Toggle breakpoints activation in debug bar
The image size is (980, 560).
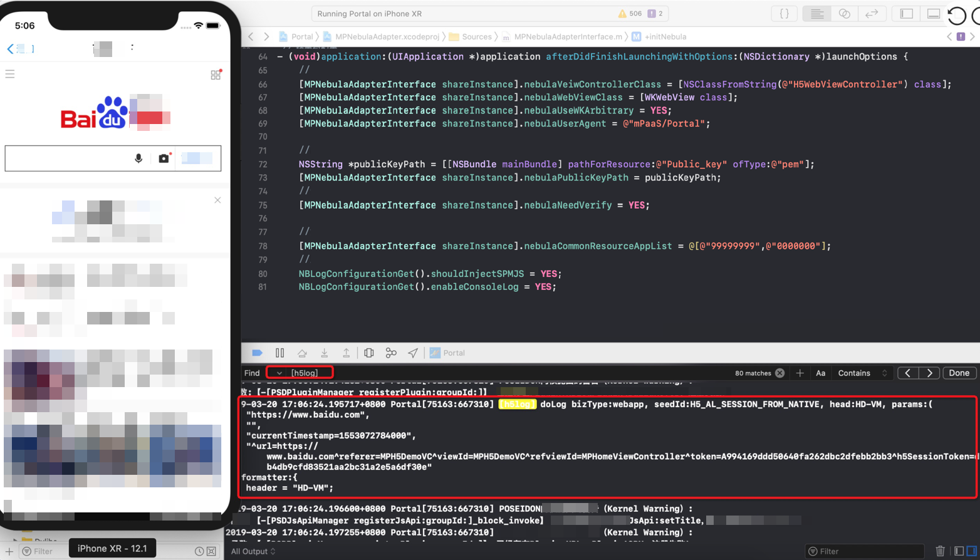point(257,353)
